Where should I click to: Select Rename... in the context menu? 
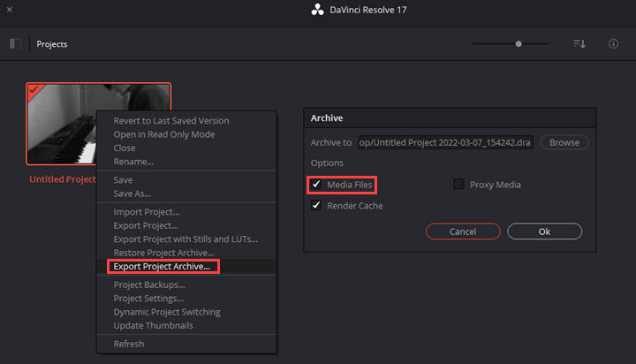point(133,162)
